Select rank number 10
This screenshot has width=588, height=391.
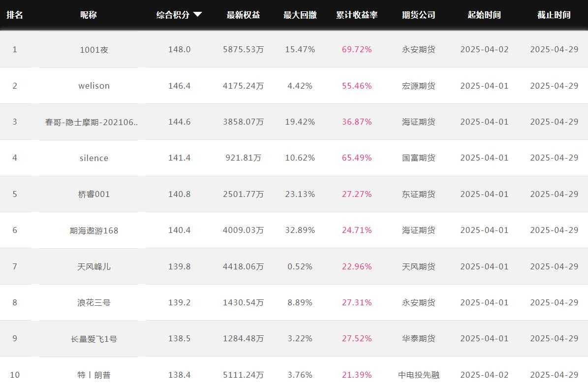coord(15,375)
